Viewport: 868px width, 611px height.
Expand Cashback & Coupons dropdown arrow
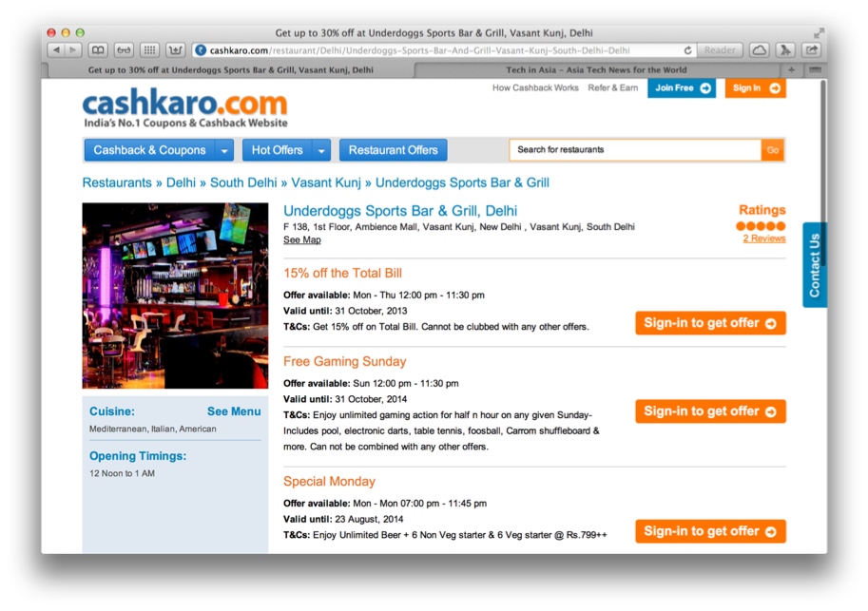[224, 150]
